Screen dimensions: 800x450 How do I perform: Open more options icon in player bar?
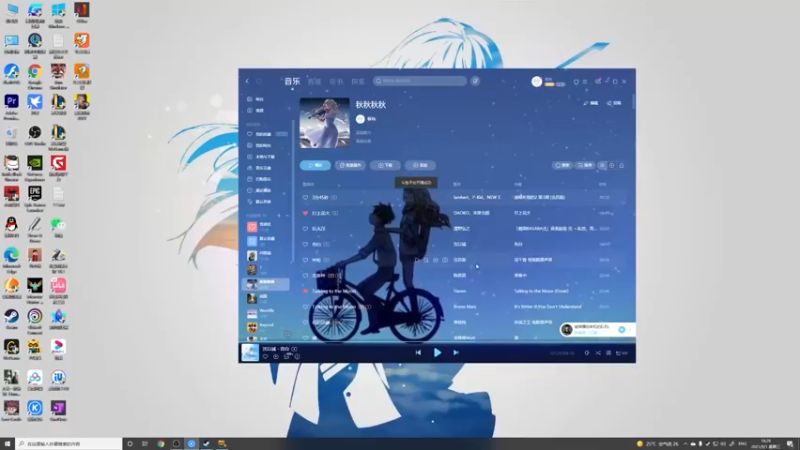click(x=297, y=357)
